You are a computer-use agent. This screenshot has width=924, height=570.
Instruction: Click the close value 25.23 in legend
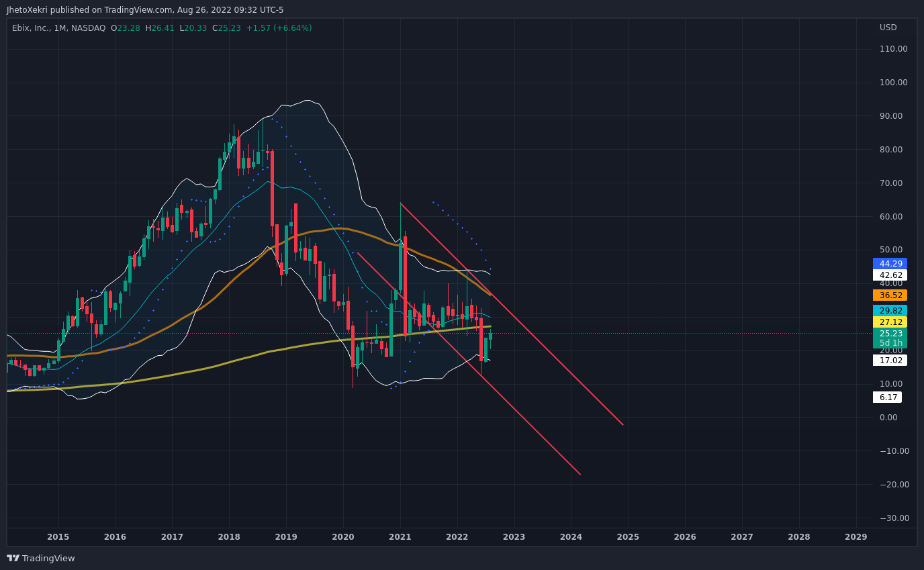[229, 28]
